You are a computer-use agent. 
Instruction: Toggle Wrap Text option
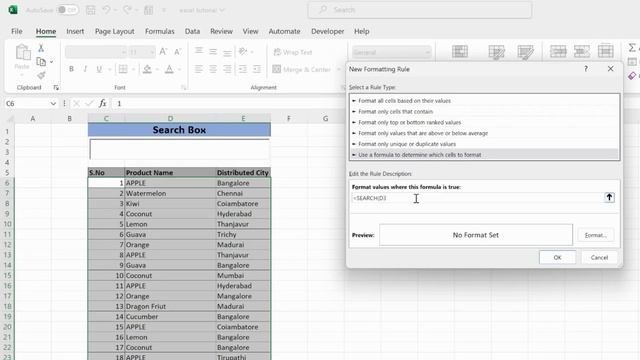(x=293, y=52)
